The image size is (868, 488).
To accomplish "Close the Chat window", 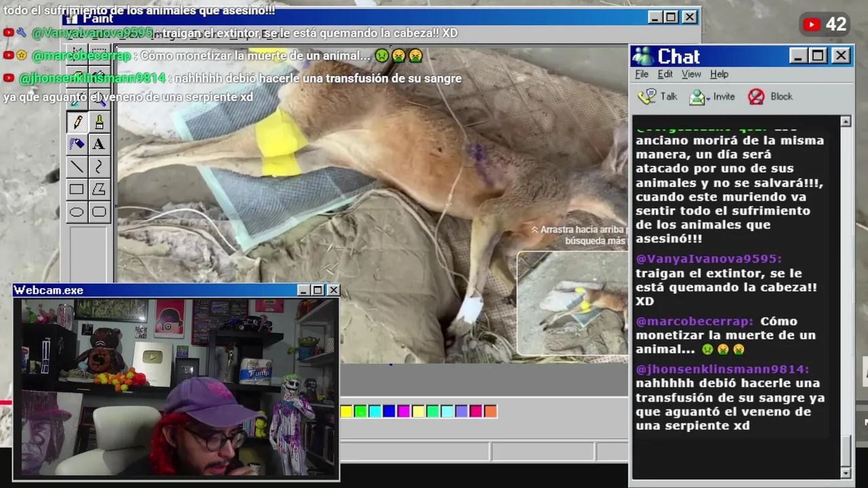I will click(x=840, y=56).
